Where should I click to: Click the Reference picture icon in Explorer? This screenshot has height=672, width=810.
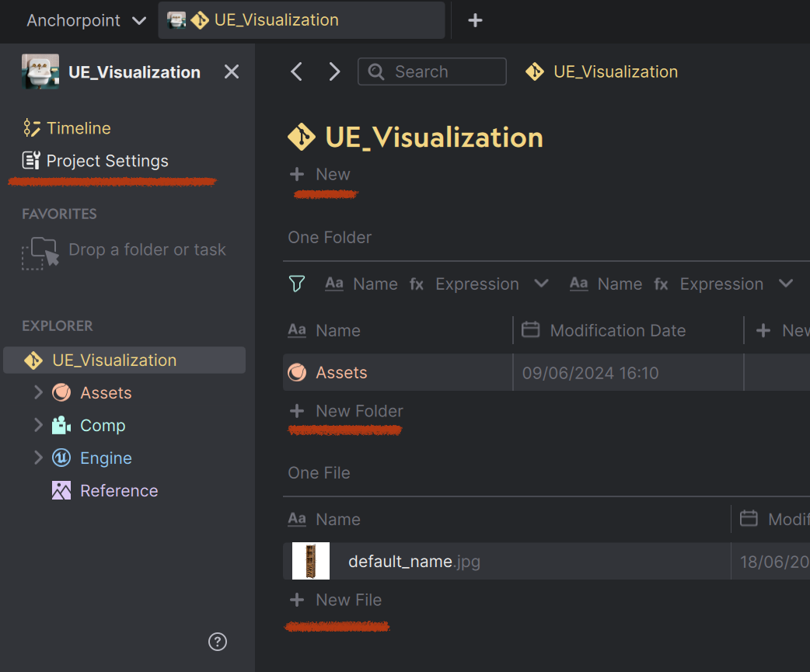(x=61, y=490)
